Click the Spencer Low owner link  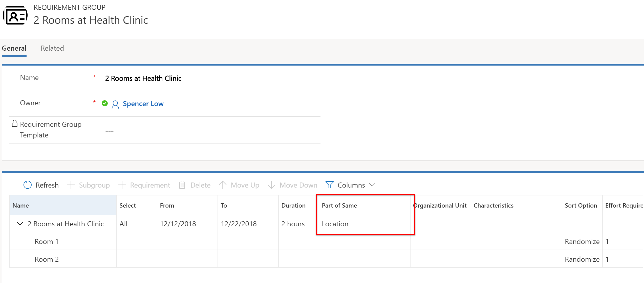pos(143,104)
